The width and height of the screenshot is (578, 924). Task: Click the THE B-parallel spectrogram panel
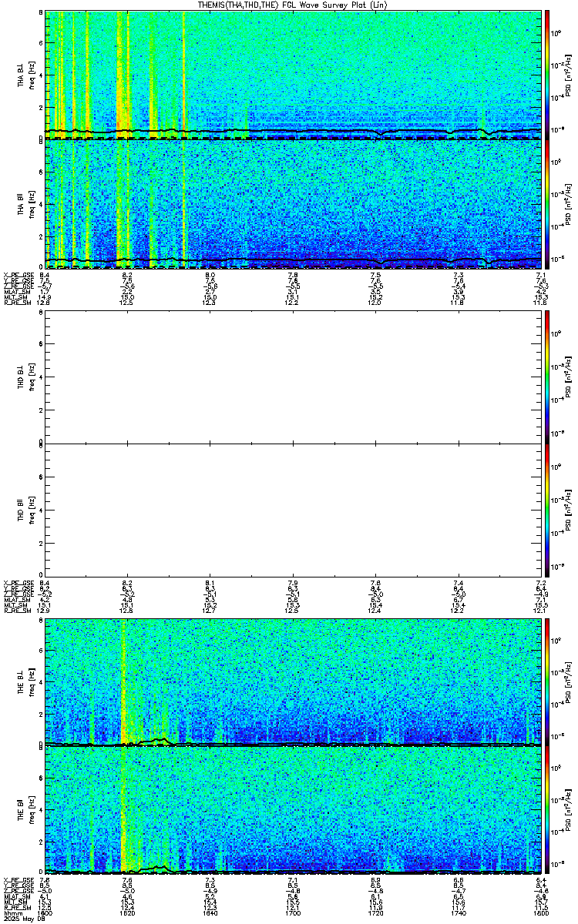click(x=294, y=810)
